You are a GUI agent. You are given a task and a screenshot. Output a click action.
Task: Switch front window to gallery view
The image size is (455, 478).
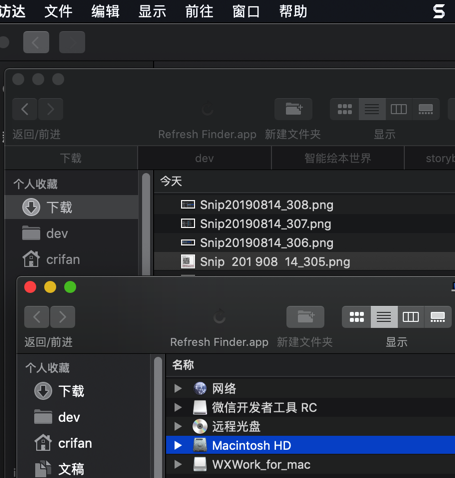(x=438, y=317)
